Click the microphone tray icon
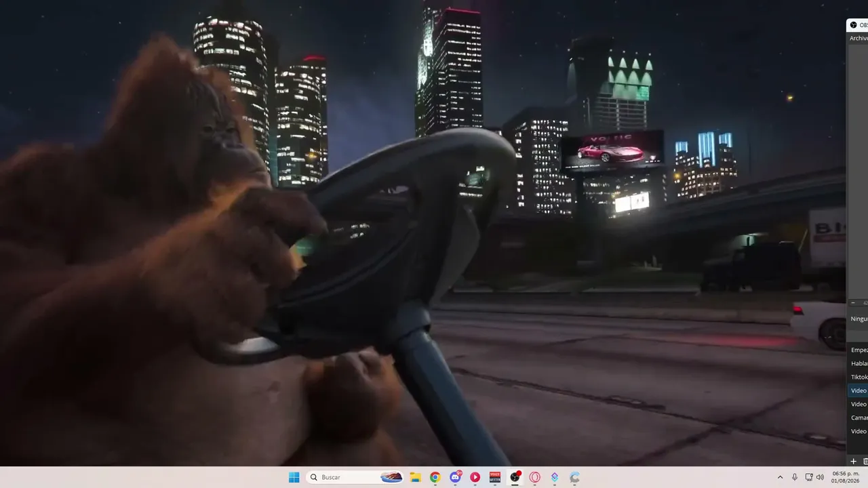 click(x=795, y=477)
